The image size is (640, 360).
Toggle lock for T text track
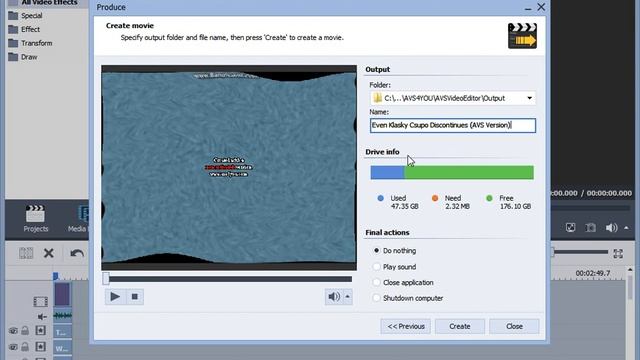(25, 331)
